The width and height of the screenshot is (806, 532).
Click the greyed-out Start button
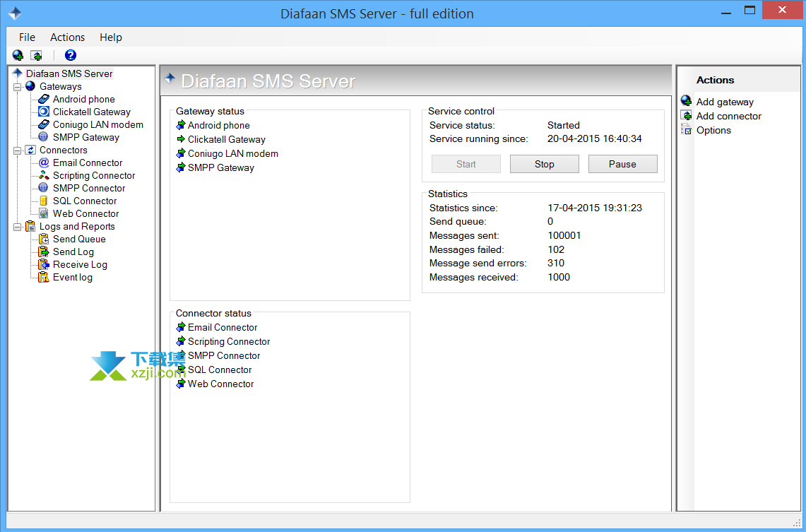tap(466, 164)
